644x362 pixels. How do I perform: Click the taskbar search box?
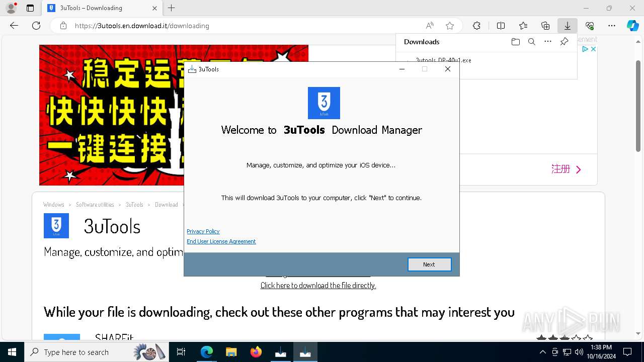pyautogui.click(x=97, y=352)
